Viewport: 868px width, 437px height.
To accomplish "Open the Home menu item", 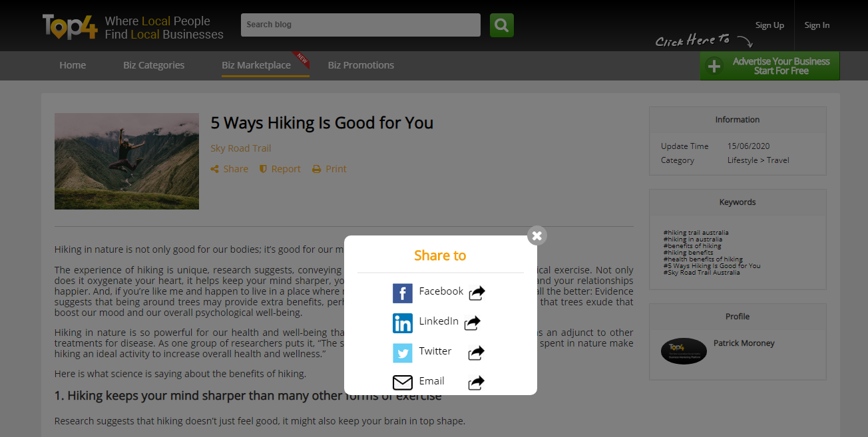I will click(x=73, y=65).
